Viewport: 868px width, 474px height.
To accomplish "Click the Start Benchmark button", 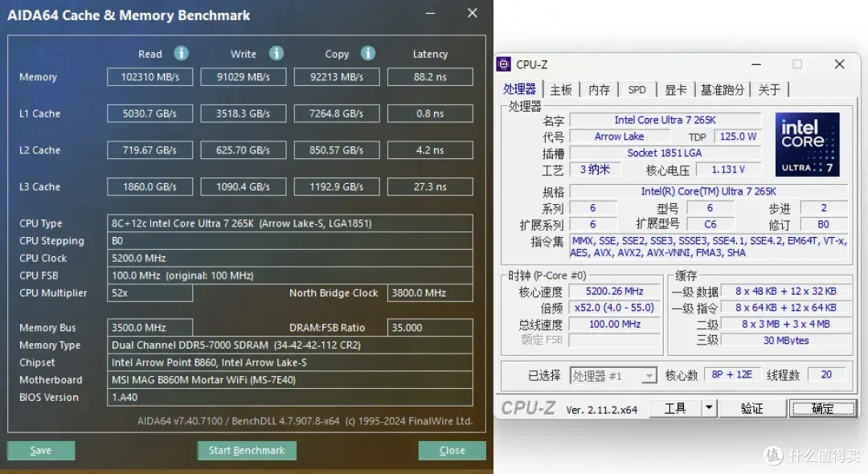I will pos(247,450).
